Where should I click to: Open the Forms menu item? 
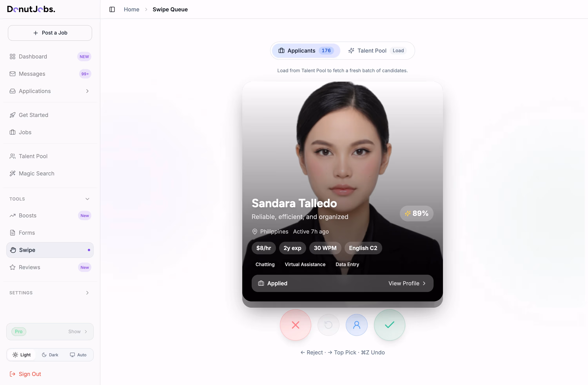click(50, 233)
